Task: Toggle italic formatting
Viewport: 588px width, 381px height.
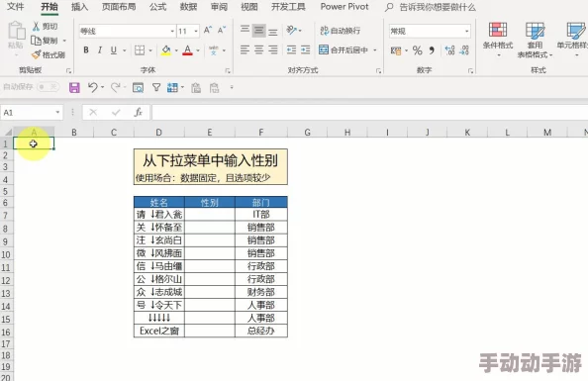Action: (100, 49)
